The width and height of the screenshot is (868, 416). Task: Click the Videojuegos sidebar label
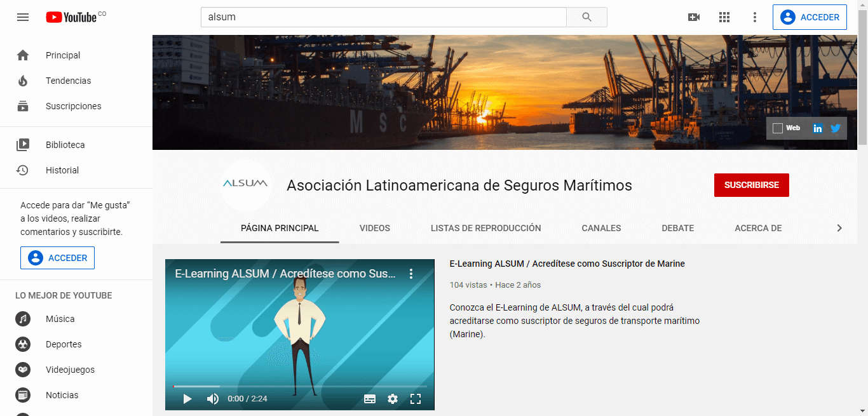(71, 370)
